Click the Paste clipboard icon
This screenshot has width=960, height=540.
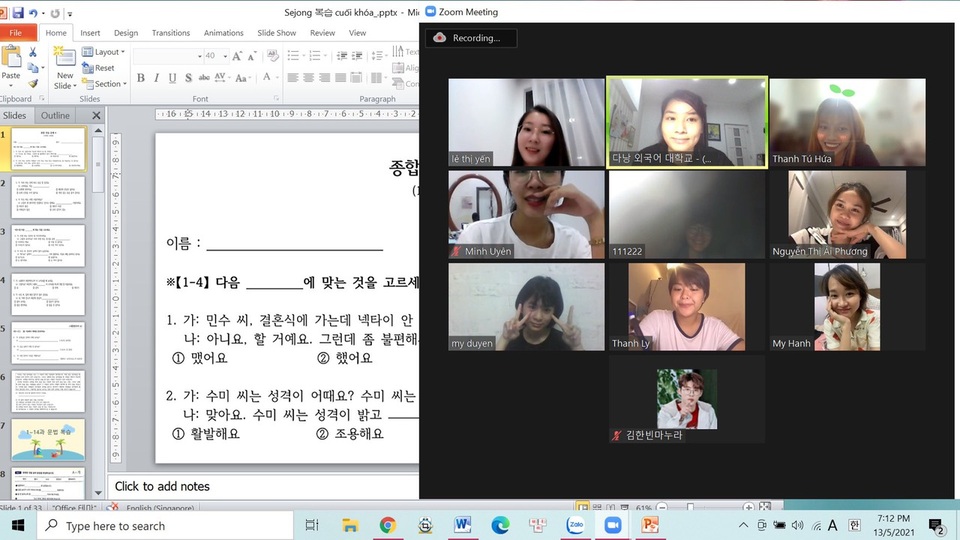11,62
